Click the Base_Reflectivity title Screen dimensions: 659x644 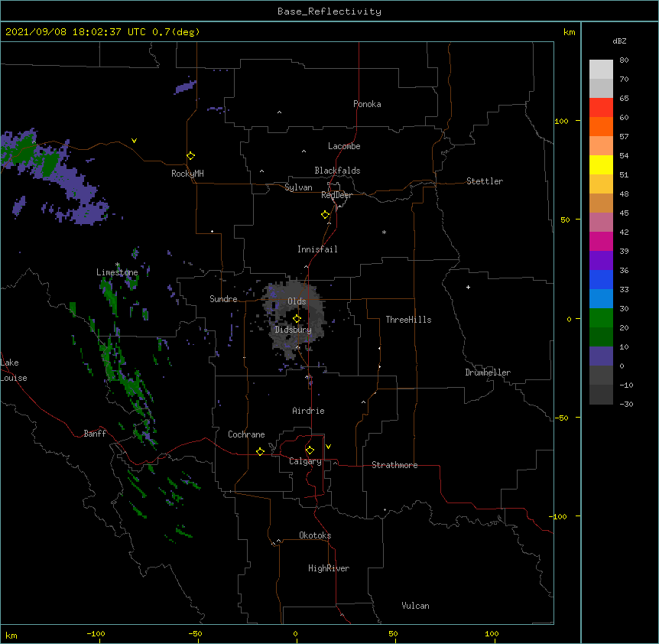click(329, 11)
